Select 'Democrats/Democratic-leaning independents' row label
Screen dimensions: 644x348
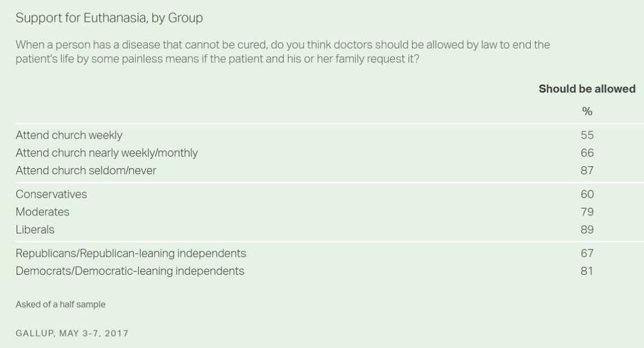130,271
